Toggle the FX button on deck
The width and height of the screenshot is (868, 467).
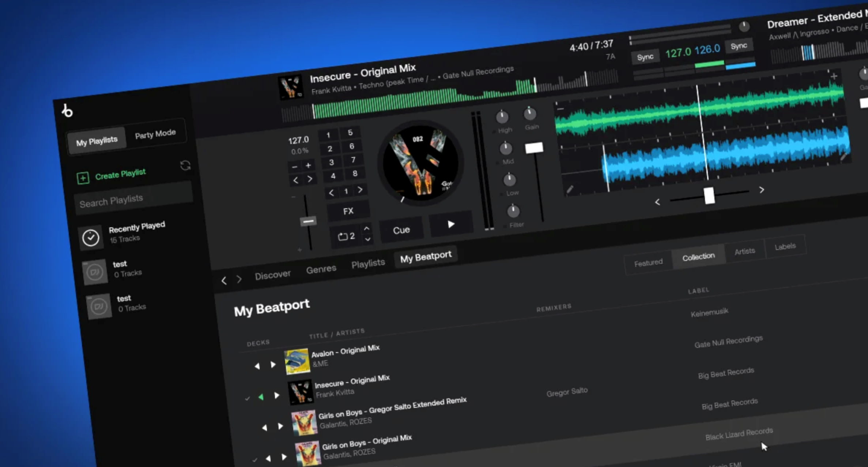pos(348,211)
